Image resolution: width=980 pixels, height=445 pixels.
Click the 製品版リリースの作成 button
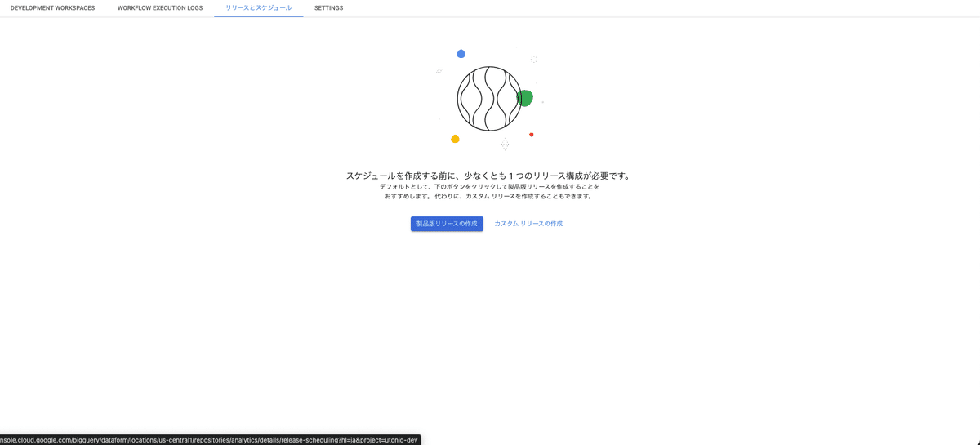pyautogui.click(x=447, y=224)
